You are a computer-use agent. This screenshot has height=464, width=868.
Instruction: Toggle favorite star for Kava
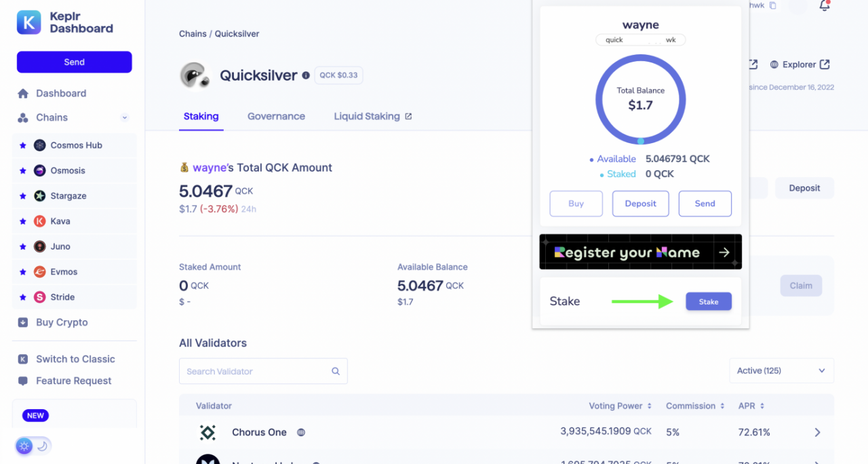(x=22, y=221)
